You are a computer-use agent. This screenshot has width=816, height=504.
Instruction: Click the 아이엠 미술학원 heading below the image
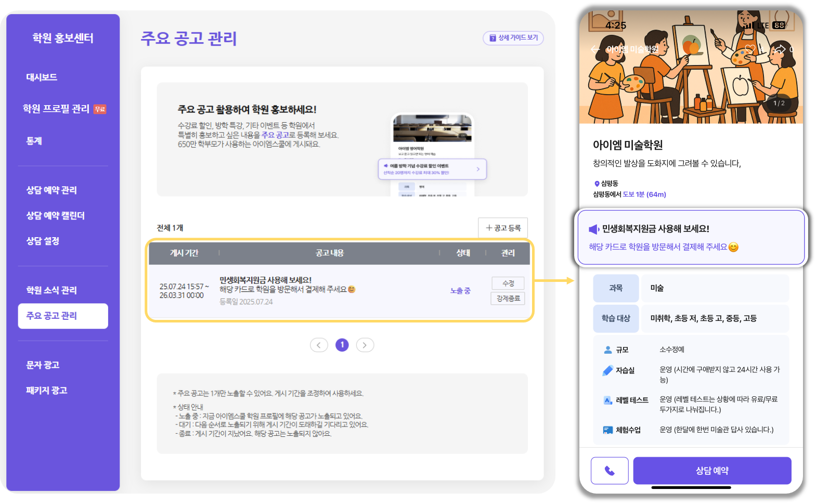click(628, 145)
